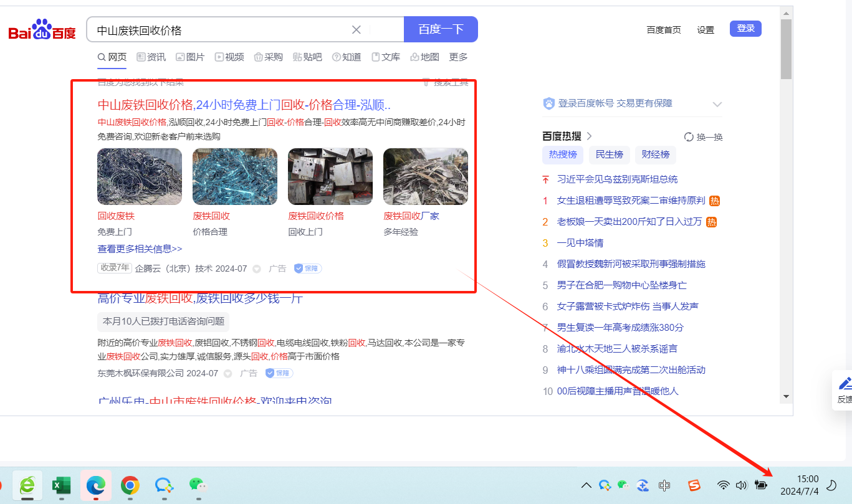852x504 pixels.
Task: Clear the search box with the X icon
Action: point(357,30)
